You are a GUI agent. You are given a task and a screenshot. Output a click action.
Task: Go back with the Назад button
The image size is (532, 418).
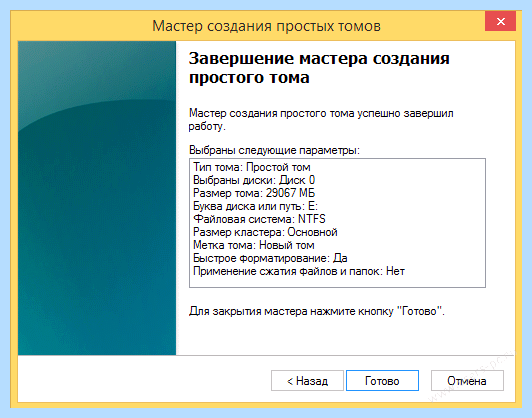click(x=307, y=381)
